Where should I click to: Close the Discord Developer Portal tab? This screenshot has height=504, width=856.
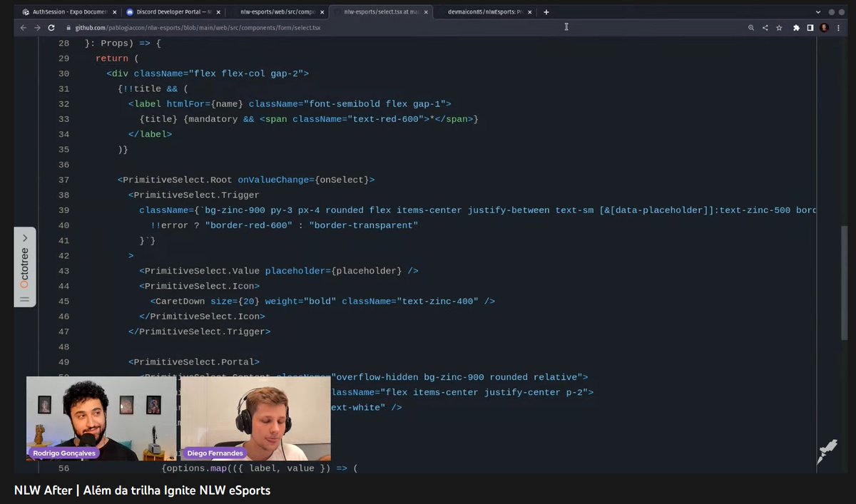click(x=218, y=12)
